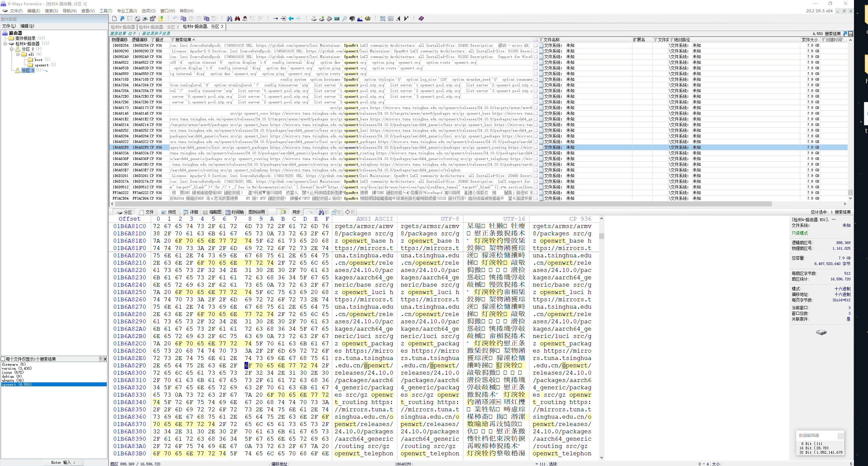868x466 pixels.
Task: Enable one search hit per file checkbox
Action: [x=3, y=359]
